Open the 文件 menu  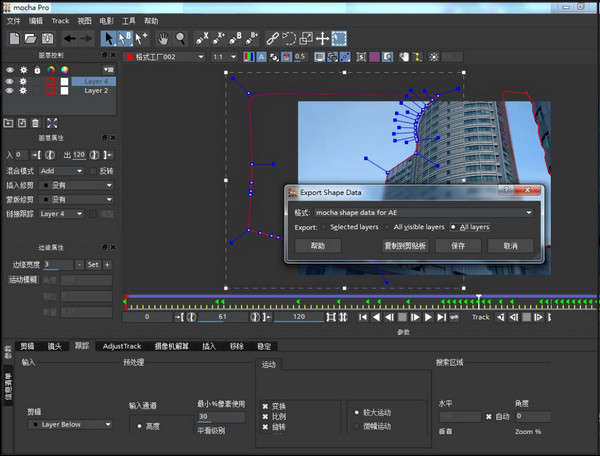pos(13,20)
